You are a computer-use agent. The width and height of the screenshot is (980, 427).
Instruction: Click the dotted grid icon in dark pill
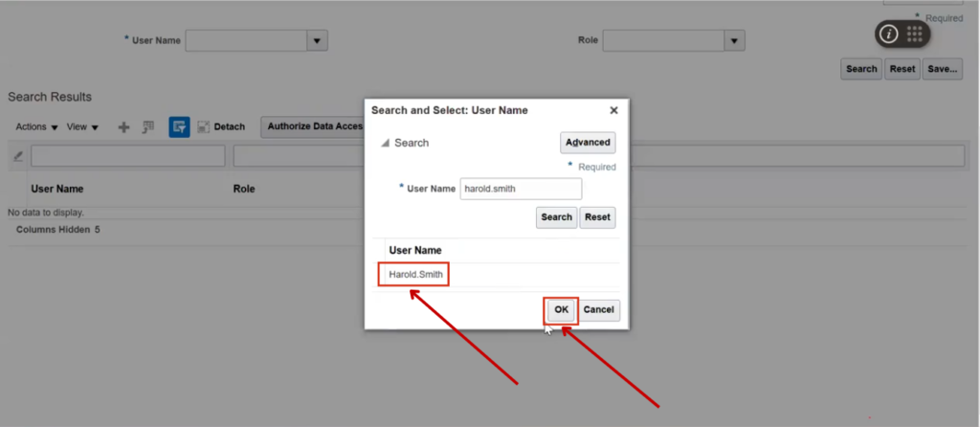(x=915, y=34)
